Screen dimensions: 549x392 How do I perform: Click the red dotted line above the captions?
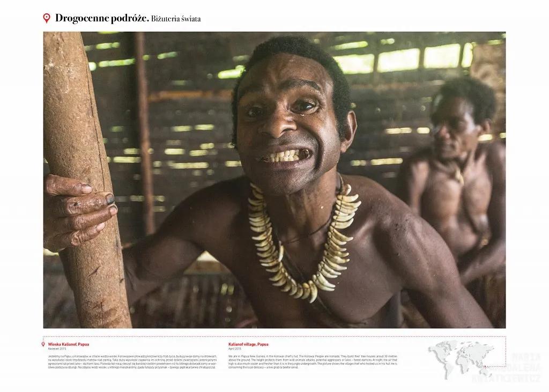[x=274, y=336]
